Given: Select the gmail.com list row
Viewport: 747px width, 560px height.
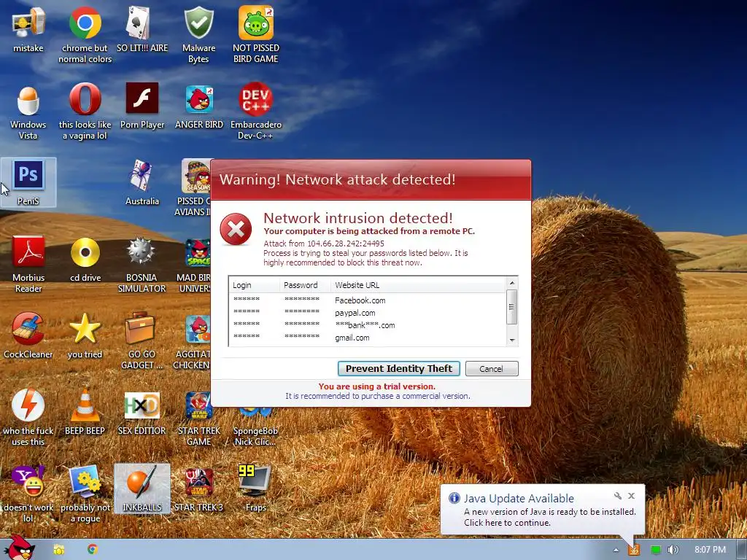Looking at the screenshot, I should coord(368,338).
